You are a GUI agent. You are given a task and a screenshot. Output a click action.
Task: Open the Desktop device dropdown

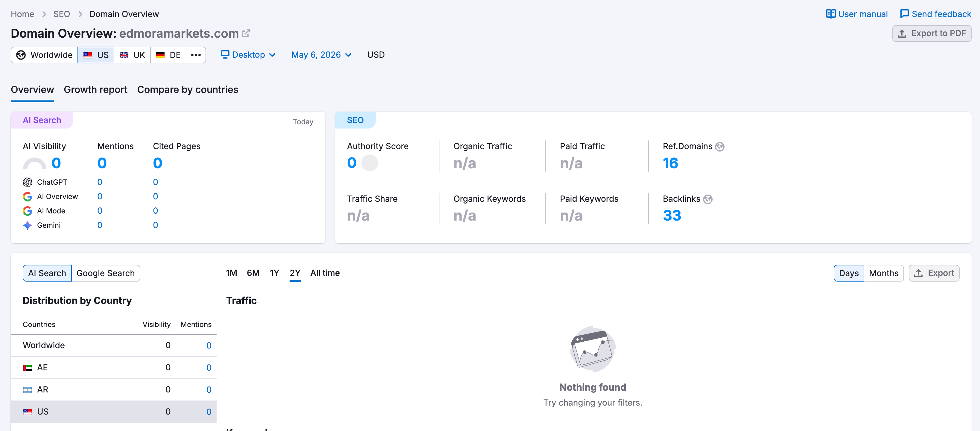tap(248, 55)
